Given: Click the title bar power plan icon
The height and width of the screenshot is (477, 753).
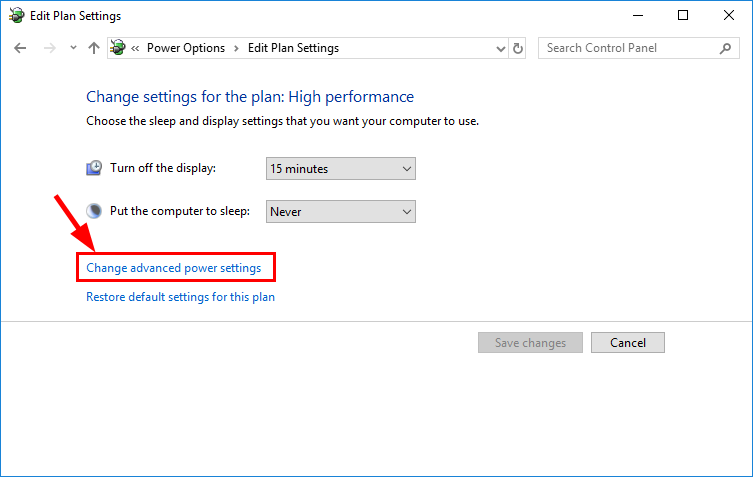Looking at the screenshot, I should (x=16, y=15).
